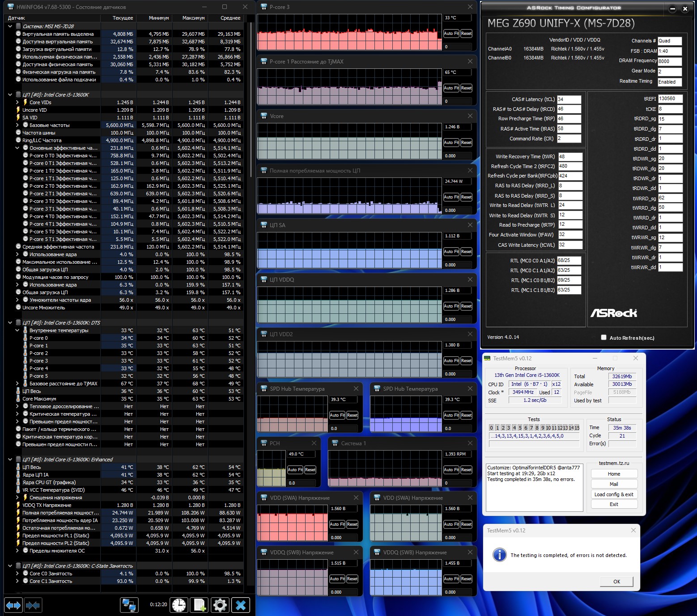Screen dimensions: 697x616
Task: Click the icon of the Система: MSI MS-7D28 group
Action: point(18,26)
